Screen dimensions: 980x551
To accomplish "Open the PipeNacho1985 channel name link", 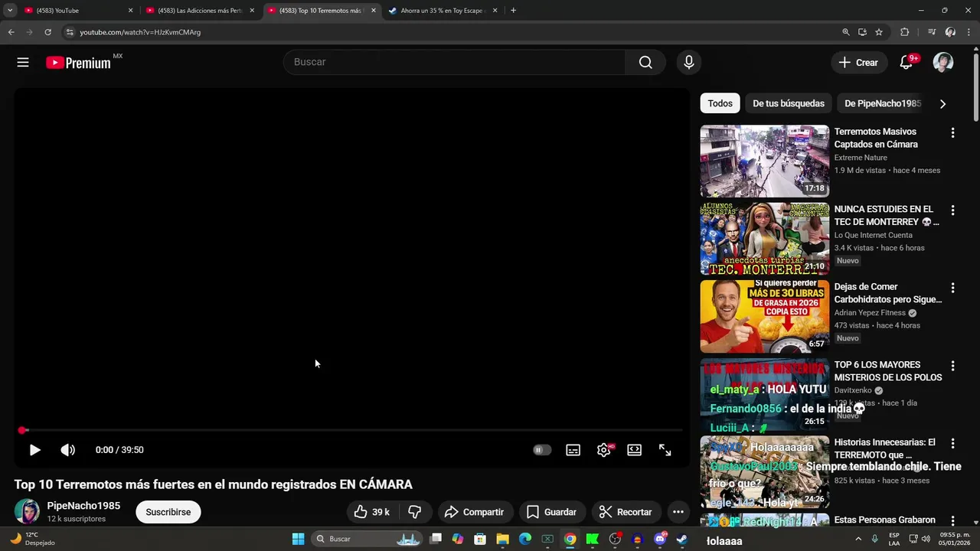I will coord(83,506).
